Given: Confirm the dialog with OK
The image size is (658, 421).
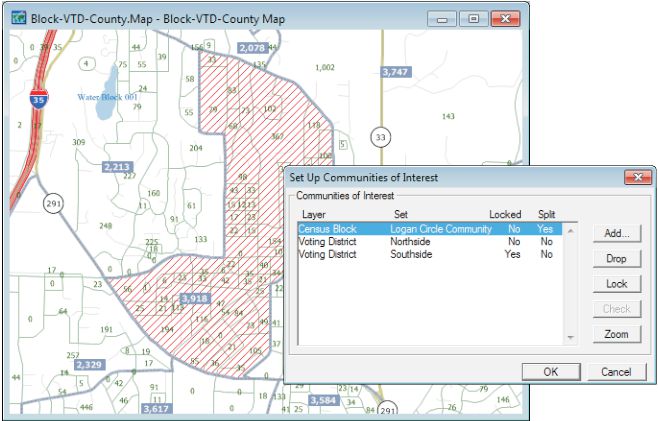Looking at the screenshot, I should tap(550, 371).
